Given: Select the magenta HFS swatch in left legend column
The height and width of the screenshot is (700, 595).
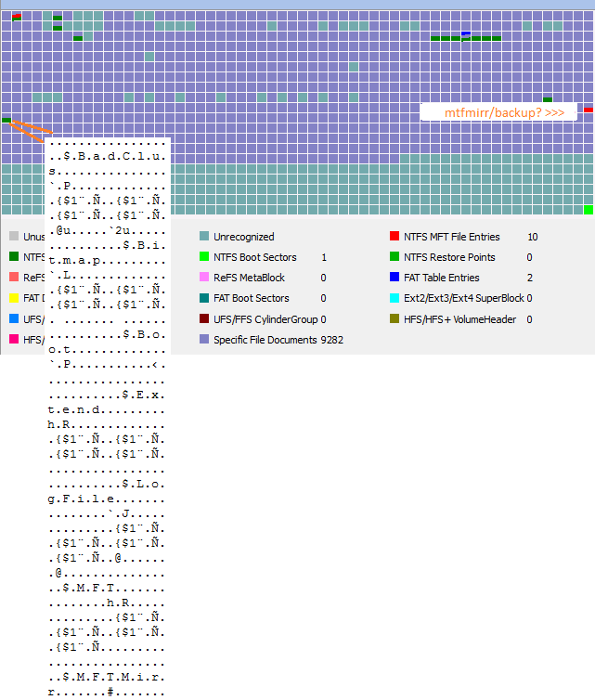Looking at the screenshot, I should point(14,339).
